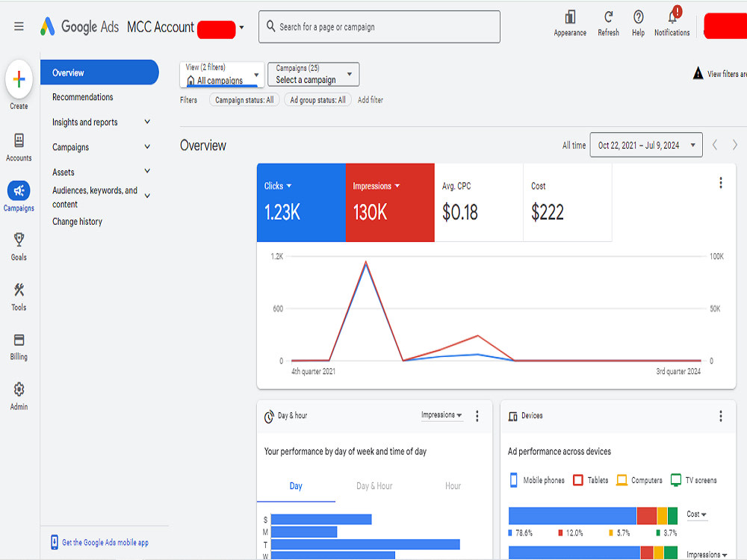Click the Mobile phones legend icon
747x560 pixels.
(514, 480)
